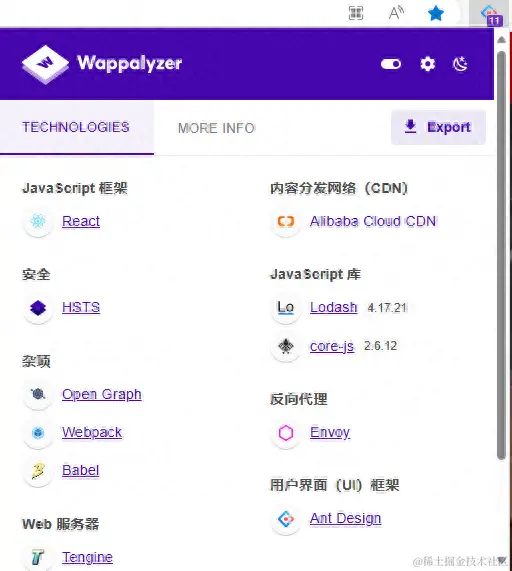Screen dimensions: 512x571
Task: Click the Web 服务器 category heading
Action: pos(60,524)
